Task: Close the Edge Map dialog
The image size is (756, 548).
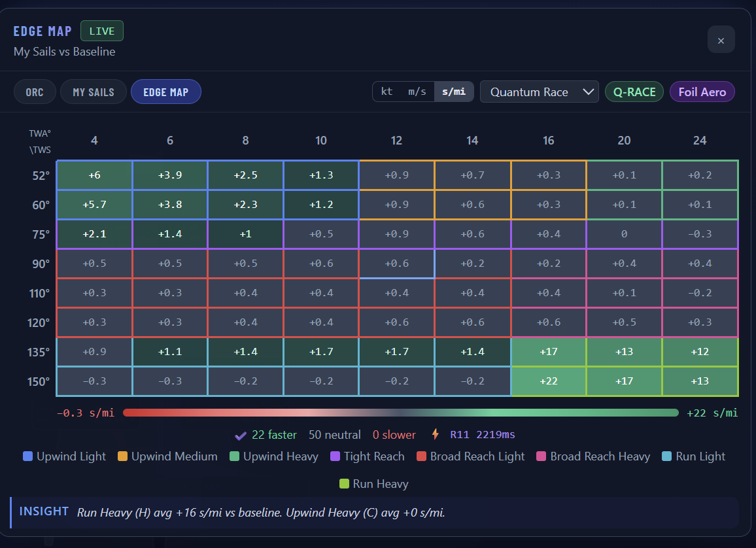Action: click(721, 40)
